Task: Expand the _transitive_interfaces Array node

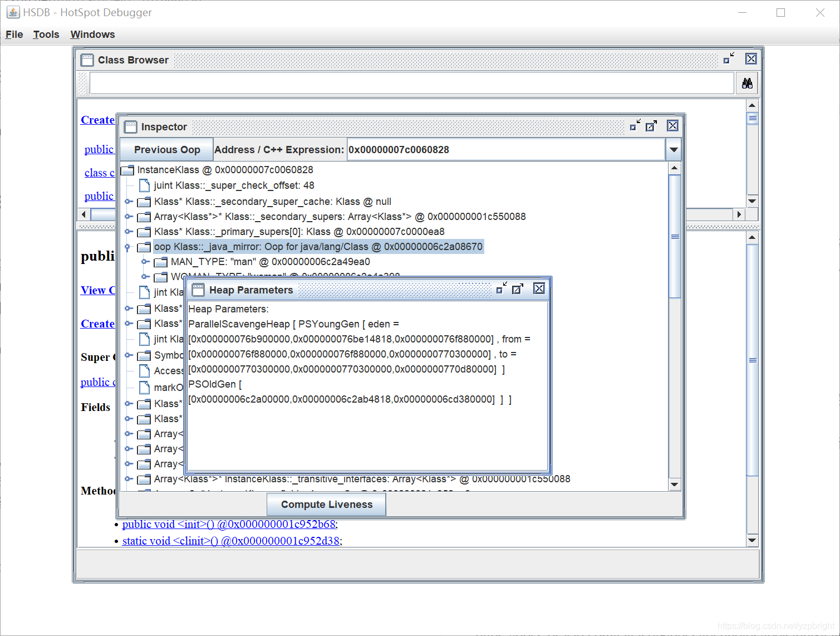Action: click(x=128, y=479)
